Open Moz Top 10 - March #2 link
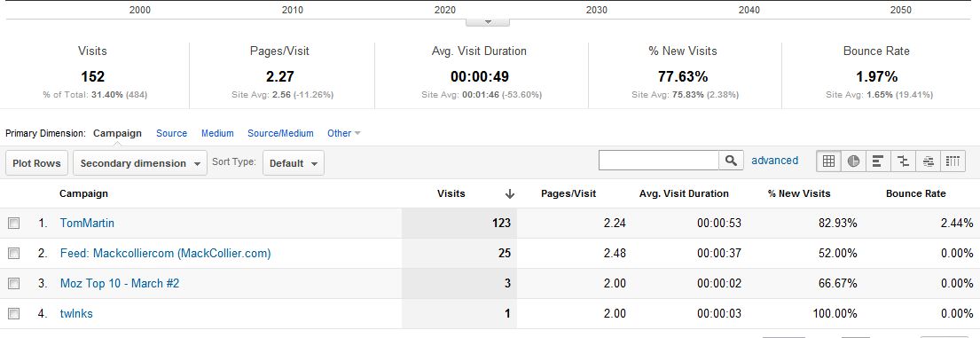This screenshot has width=980, height=338. tap(120, 283)
